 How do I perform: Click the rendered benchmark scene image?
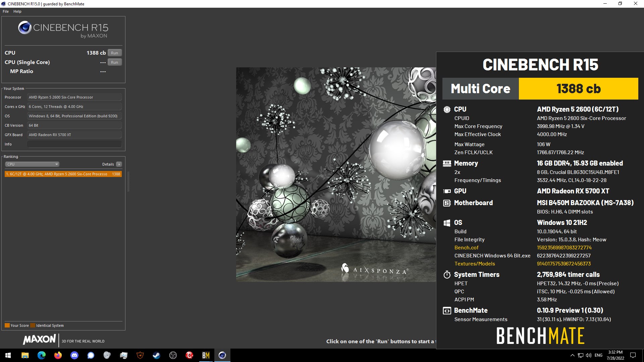(336, 174)
